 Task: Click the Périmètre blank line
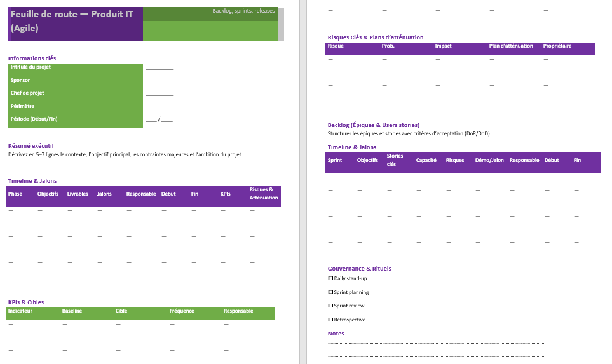[159, 107]
